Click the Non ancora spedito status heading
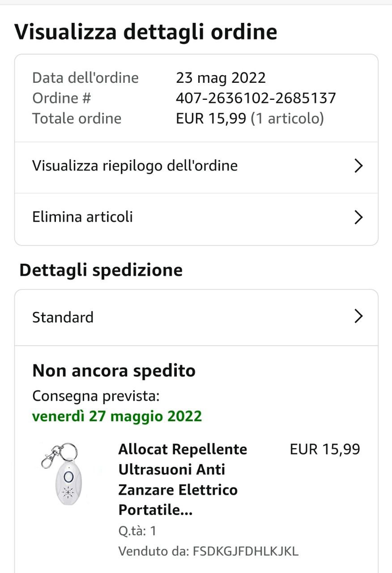This screenshot has width=392, height=573. [114, 371]
